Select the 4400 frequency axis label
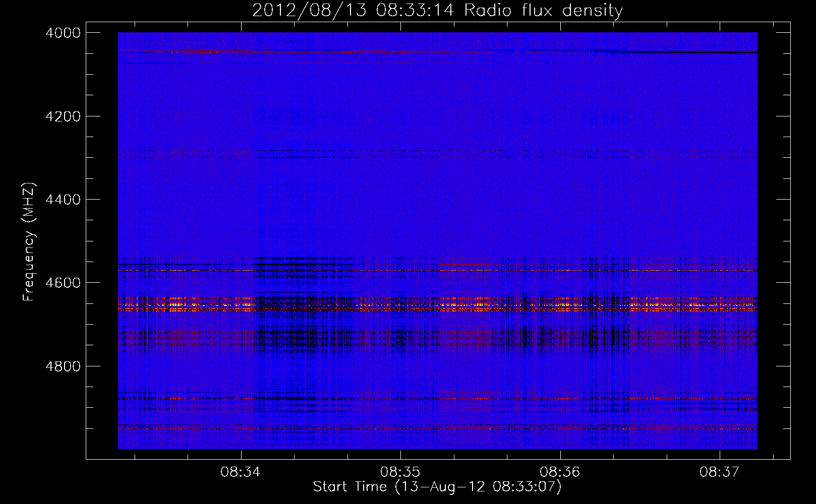This screenshot has width=816, height=504. pyautogui.click(x=63, y=200)
